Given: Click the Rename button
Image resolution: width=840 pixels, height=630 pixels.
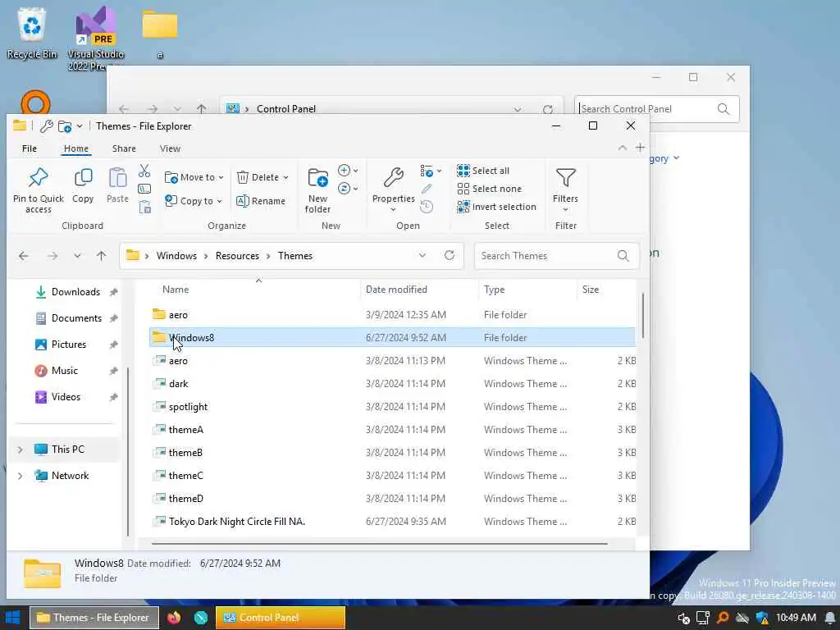Looking at the screenshot, I should 261,201.
